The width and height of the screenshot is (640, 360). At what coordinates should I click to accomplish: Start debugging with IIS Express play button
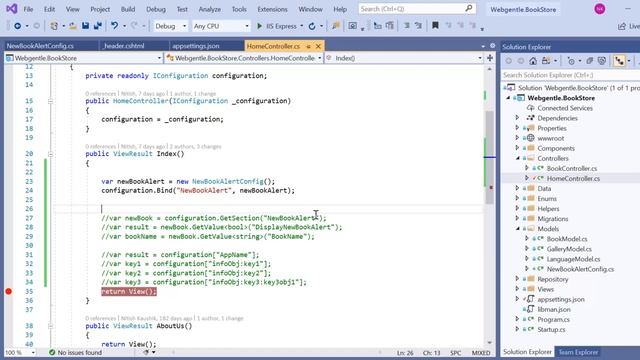pos(259,26)
